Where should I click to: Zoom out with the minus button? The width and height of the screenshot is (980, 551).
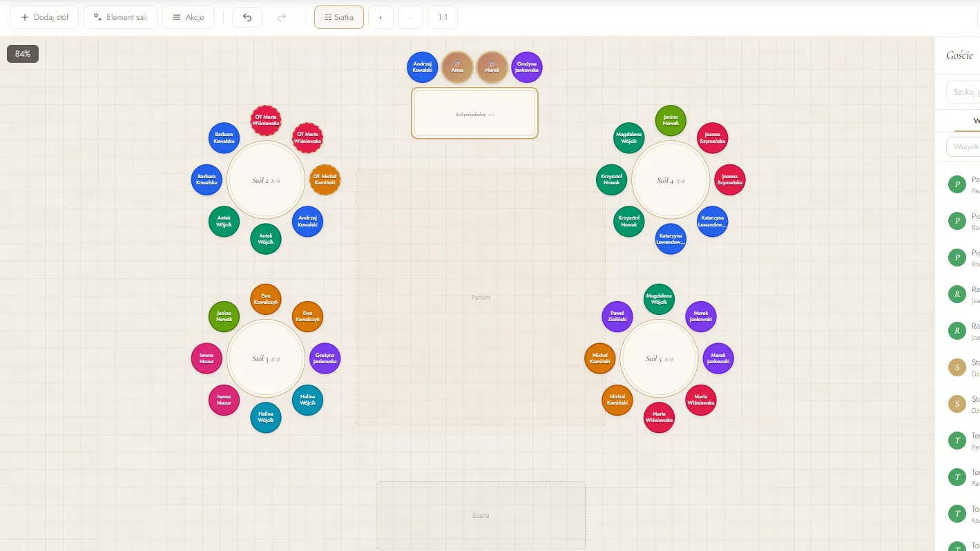pyautogui.click(x=410, y=17)
